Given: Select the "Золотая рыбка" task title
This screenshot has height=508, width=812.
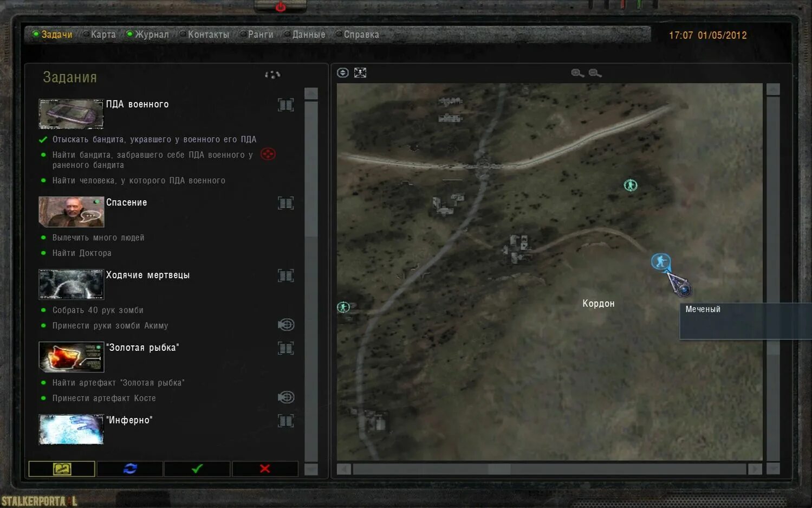Looking at the screenshot, I should [x=142, y=348].
